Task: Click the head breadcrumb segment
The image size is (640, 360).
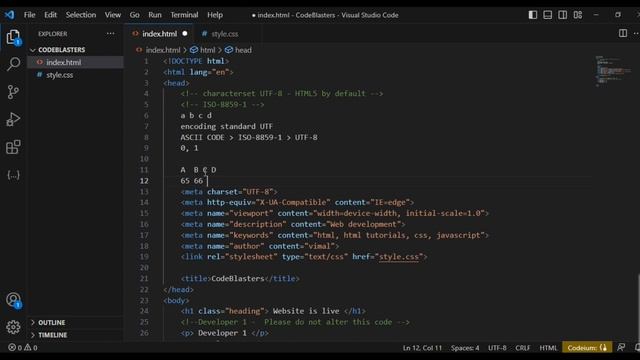Action: 238,50
